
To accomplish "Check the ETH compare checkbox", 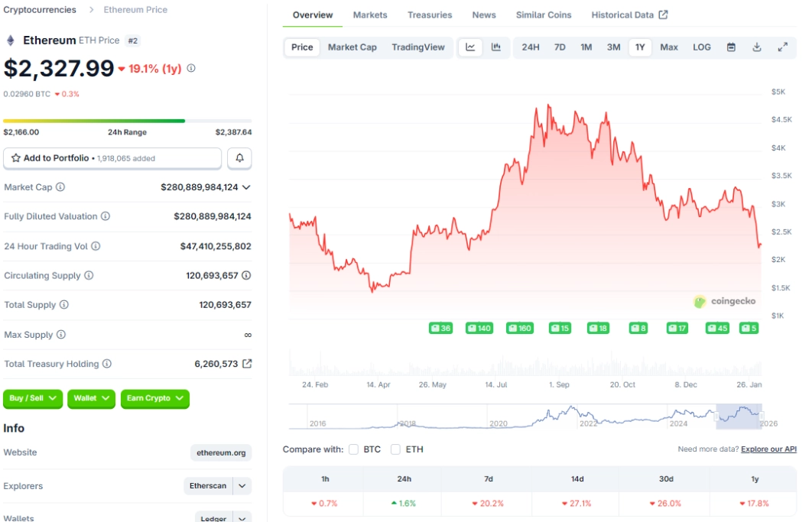I will pos(394,449).
